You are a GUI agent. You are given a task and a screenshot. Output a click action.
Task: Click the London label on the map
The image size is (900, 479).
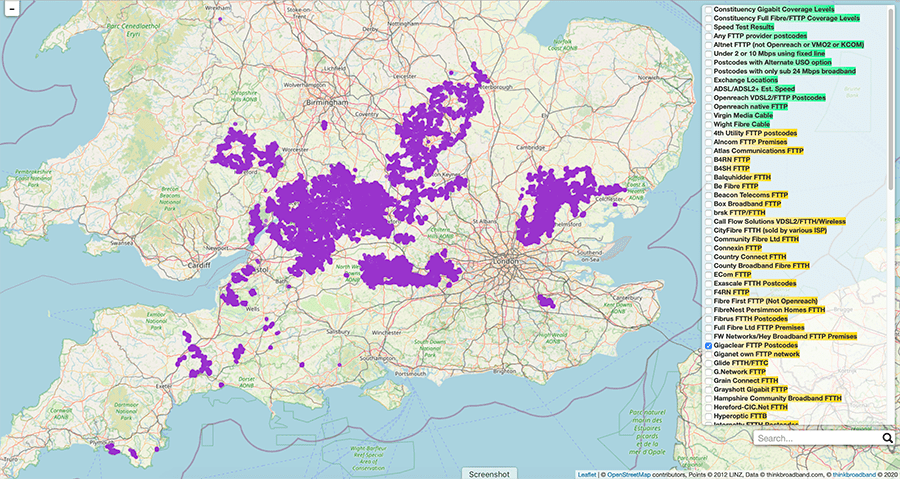coord(505,262)
